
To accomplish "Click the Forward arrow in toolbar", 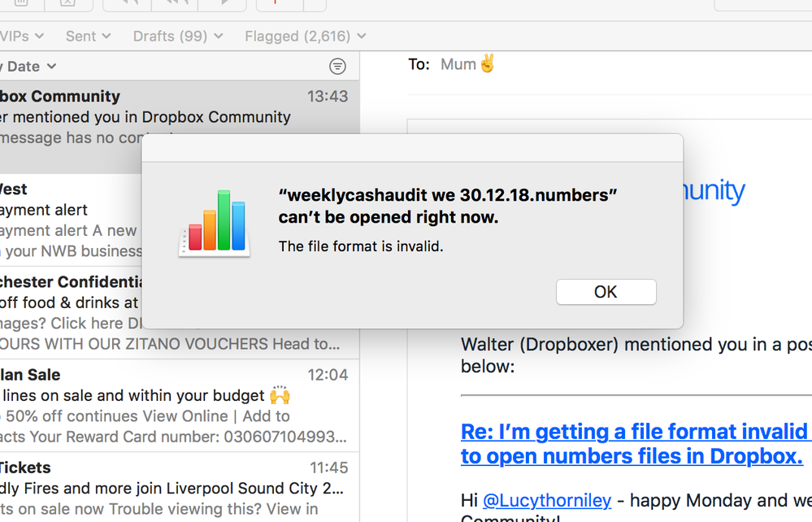I will pyautogui.click(x=221, y=4).
